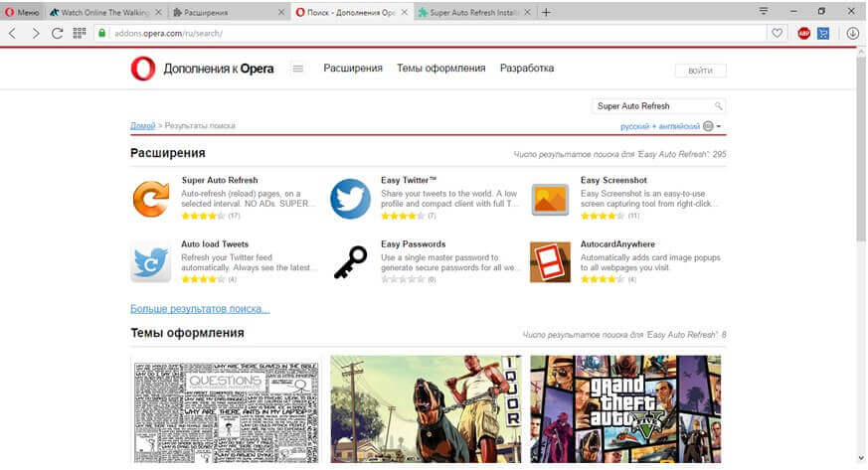Open the Grand Theft Auto V theme thumbnail
The height and width of the screenshot is (470, 868).
(625, 408)
